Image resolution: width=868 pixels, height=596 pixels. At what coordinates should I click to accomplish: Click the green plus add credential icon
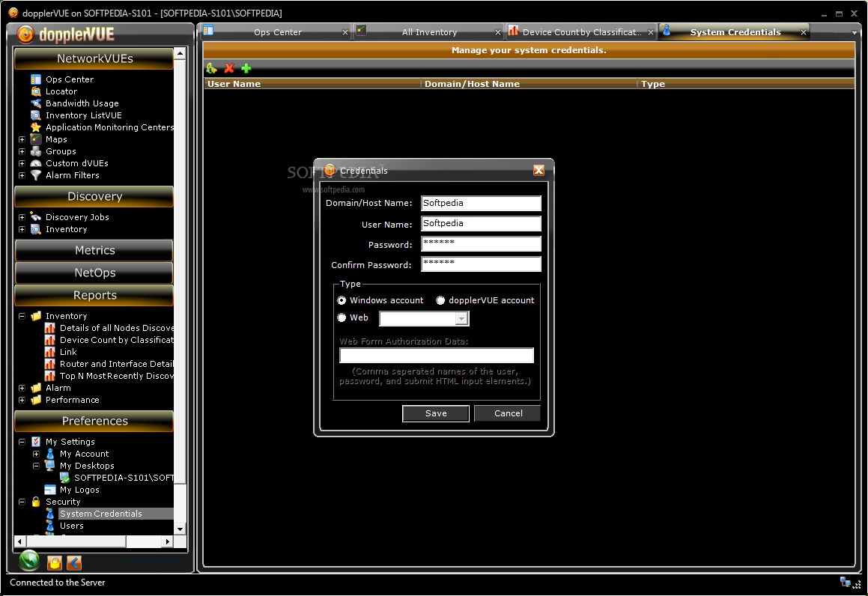[x=246, y=68]
